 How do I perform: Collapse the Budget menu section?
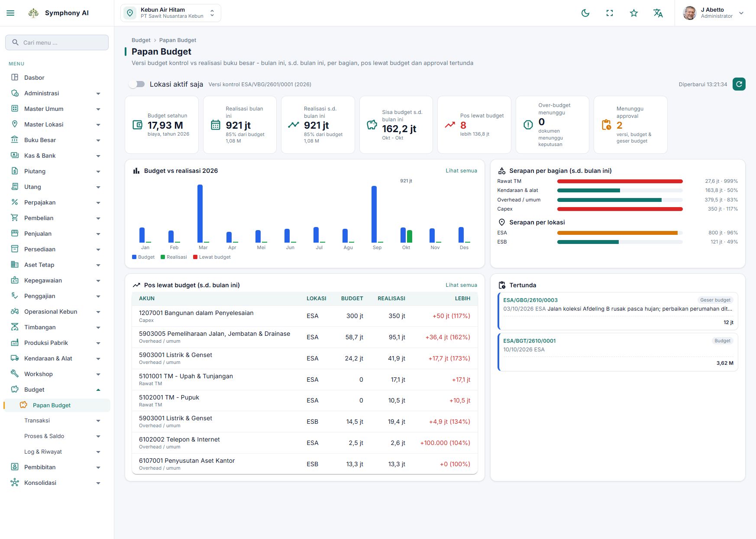pyautogui.click(x=57, y=390)
